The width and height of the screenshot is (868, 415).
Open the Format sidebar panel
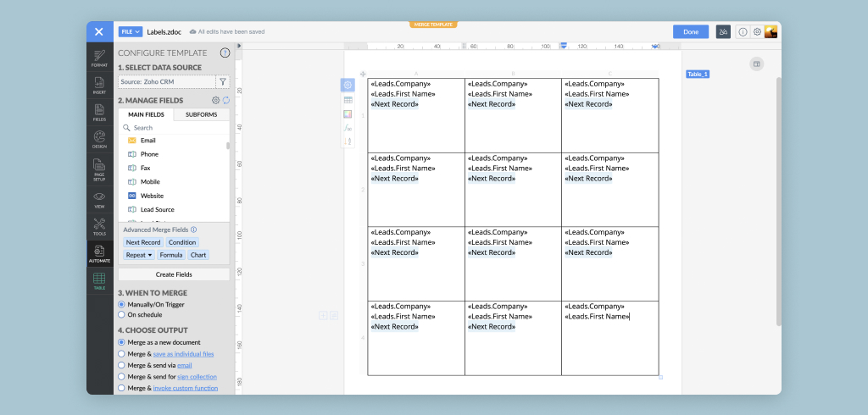100,58
